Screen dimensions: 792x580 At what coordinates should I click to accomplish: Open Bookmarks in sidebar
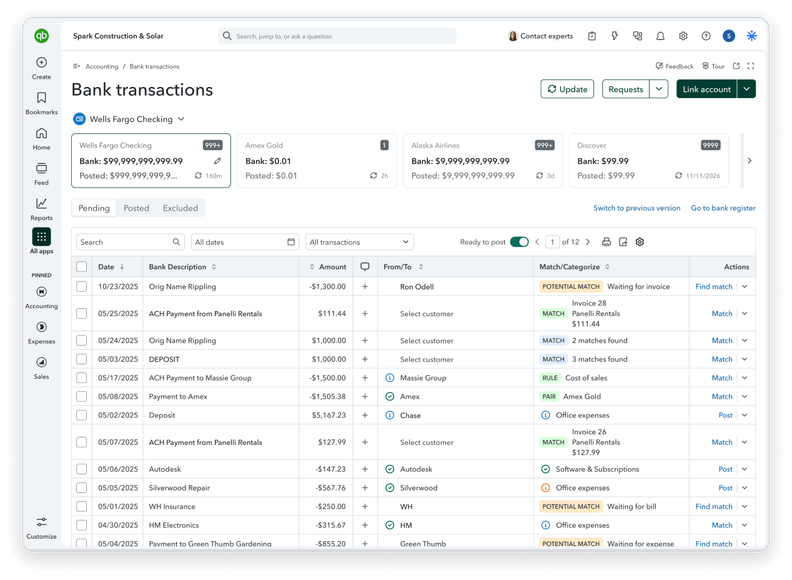point(41,103)
